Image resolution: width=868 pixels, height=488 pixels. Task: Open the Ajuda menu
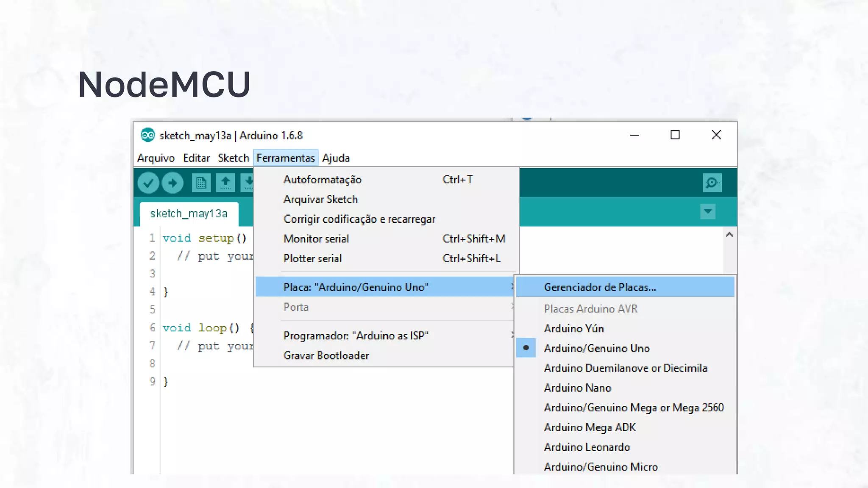[336, 158]
